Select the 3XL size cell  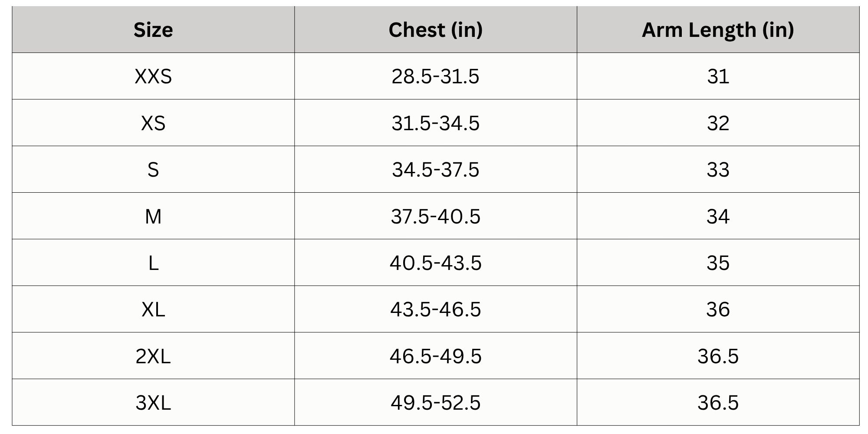point(153,403)
